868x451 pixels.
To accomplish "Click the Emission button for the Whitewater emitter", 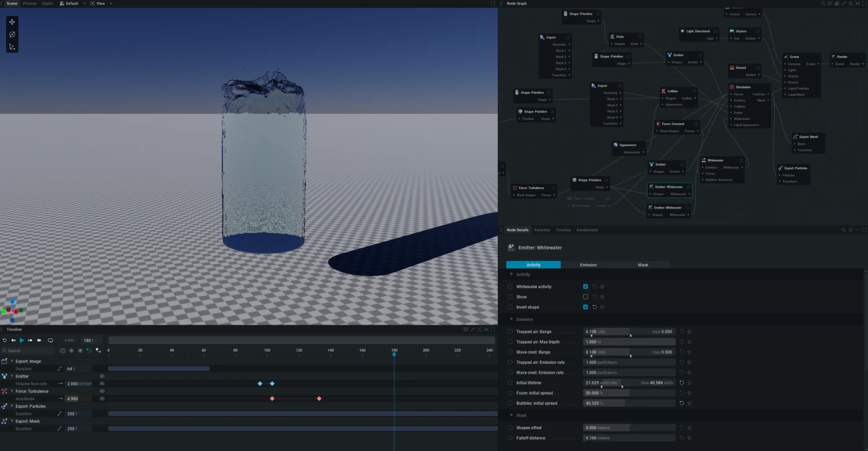I will 588,265.
